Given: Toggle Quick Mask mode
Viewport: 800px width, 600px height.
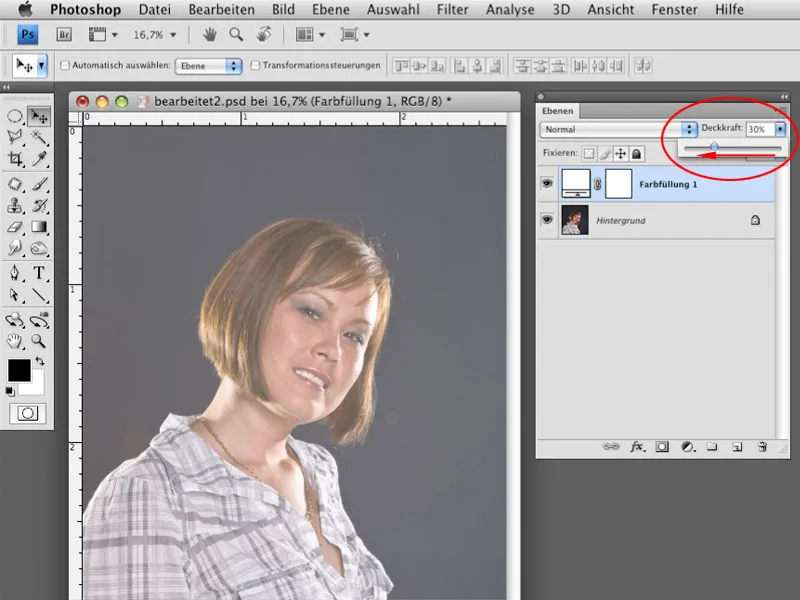Looking at the screenshot, I should [x=28, y=413].
